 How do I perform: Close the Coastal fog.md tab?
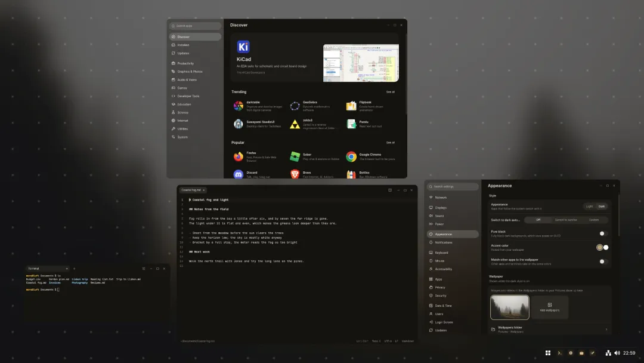204,190
